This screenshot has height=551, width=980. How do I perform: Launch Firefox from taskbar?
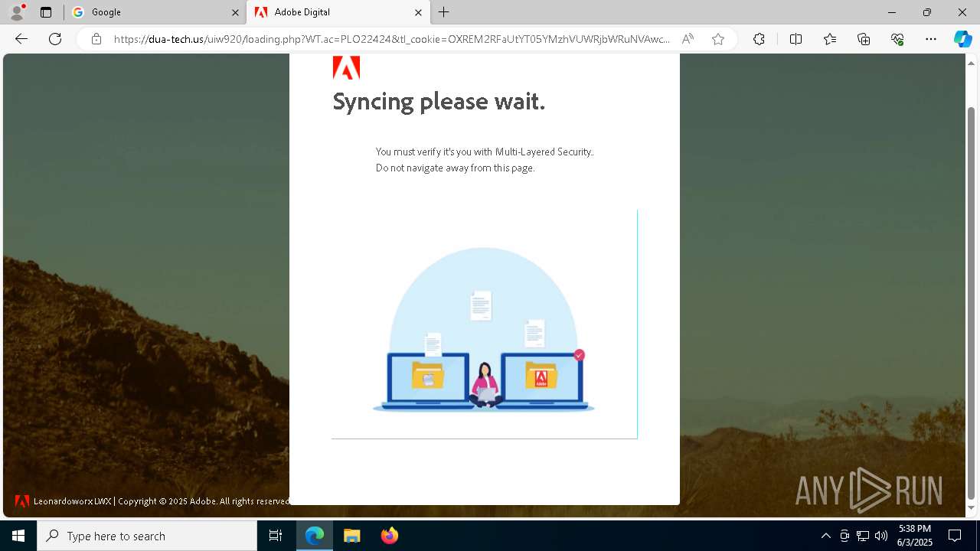[389, 536]
